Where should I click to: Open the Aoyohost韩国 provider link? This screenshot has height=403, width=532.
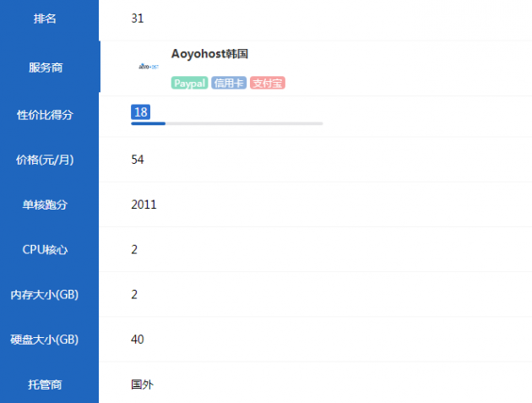coord(209,54)
